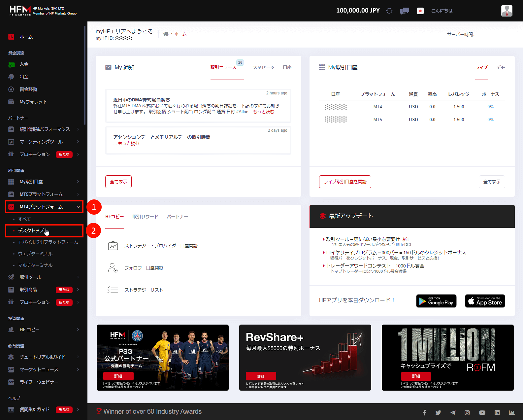Select the ライブ accounts tab
The height and width of the screenshot is (420, 523).
coord(481,67)
